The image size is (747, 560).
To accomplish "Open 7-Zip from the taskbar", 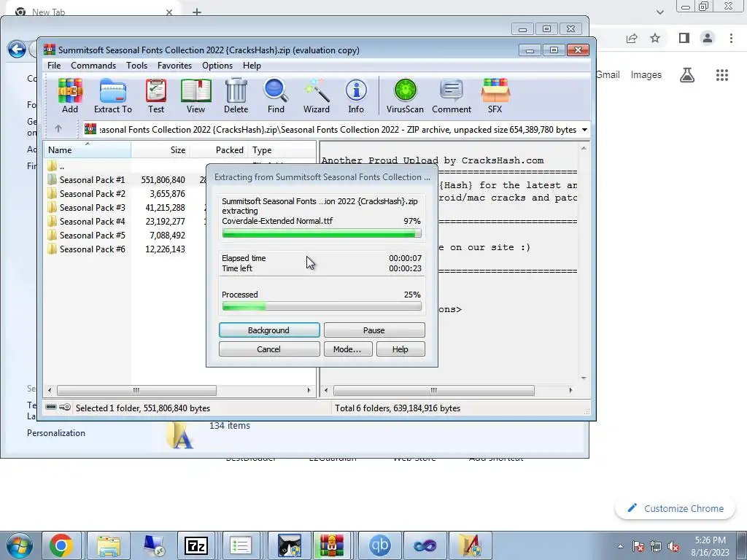I will tap(196, 545).
